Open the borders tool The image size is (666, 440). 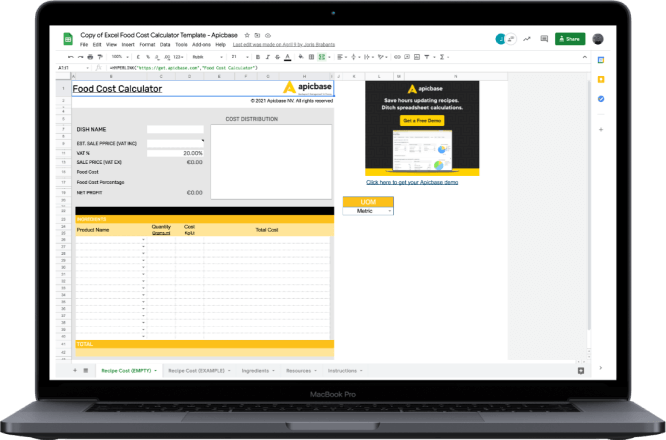pyautogui.click(x=311, y=57)
